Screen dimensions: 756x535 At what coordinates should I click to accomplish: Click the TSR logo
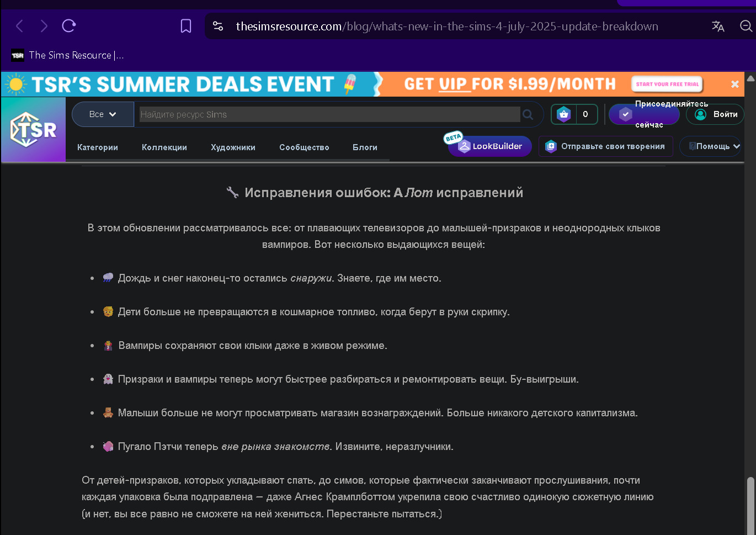click(34, 130)
